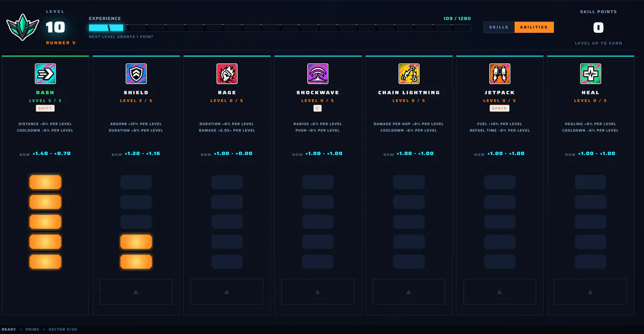Click "HEALING +8% PER LEVEL" on Heal

pyautogui.click(x=590, y=124)
